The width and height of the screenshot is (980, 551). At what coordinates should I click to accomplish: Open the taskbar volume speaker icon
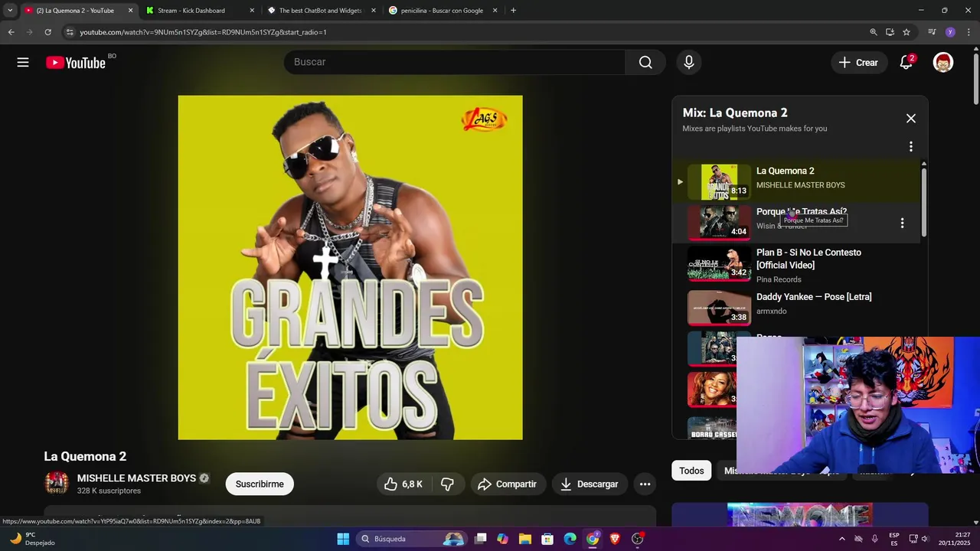coord(926,539)
